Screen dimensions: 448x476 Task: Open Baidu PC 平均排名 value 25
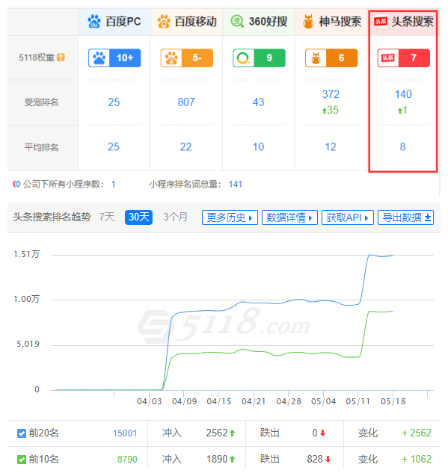point(114,147)
